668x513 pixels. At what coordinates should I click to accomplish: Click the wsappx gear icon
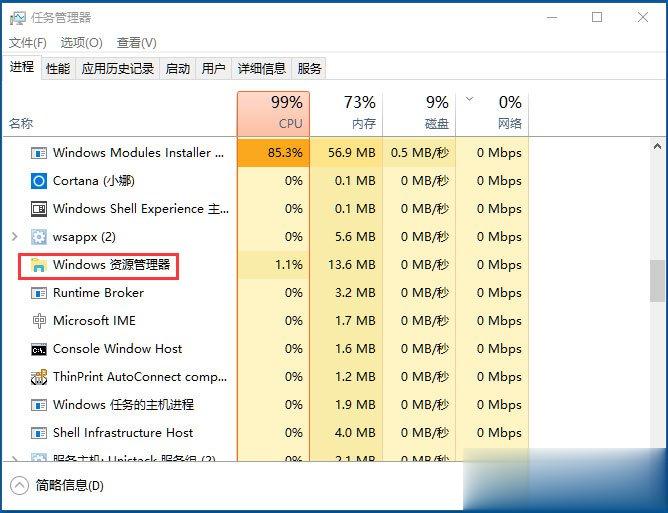pyautogui.click(x=39, y=237)
